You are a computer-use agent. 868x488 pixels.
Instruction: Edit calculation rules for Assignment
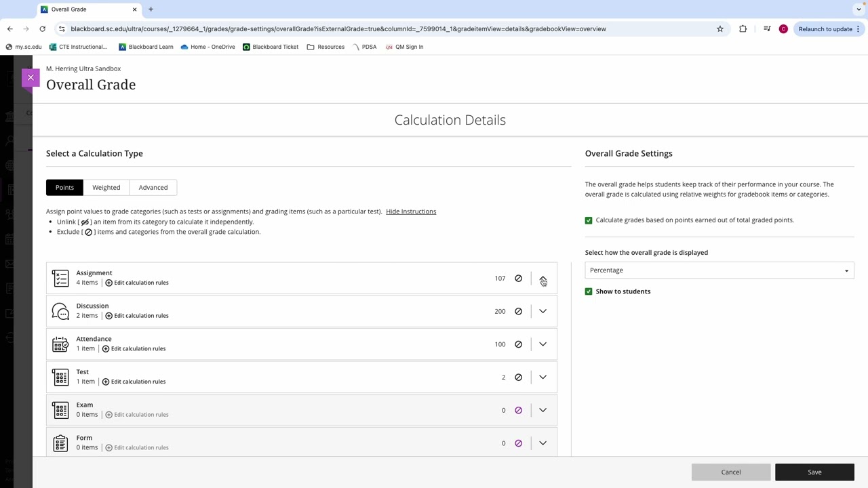[137, 283]
